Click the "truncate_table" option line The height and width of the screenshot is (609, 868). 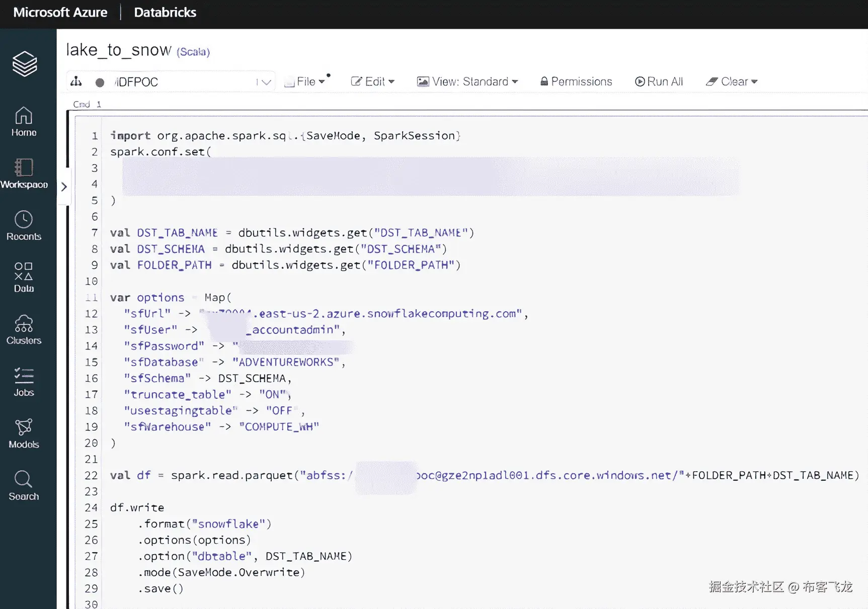(208, 395)
